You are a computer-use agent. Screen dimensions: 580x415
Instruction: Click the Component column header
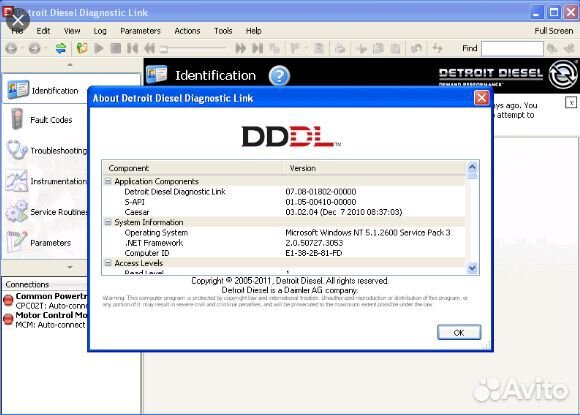coord(193,168)
